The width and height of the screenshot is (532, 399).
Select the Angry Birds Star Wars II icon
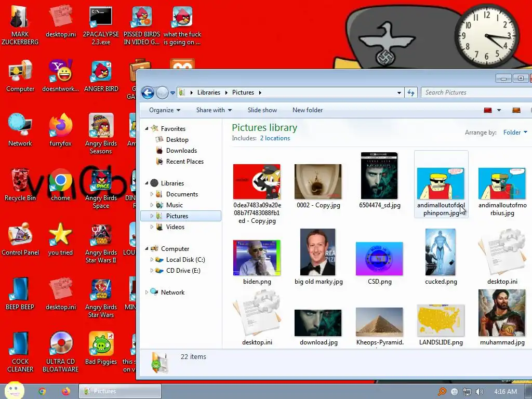click(x=101, y=243)
